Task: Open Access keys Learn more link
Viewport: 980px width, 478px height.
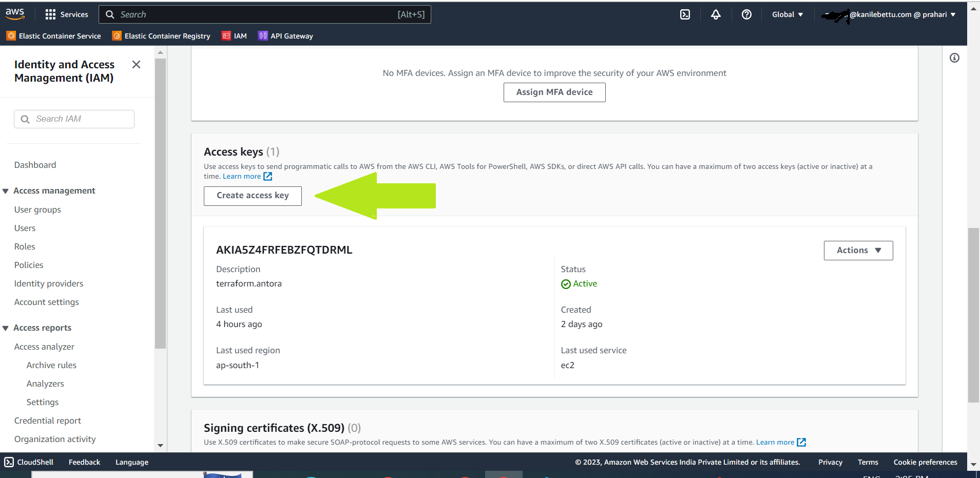Action: click(x=247, y=176)
